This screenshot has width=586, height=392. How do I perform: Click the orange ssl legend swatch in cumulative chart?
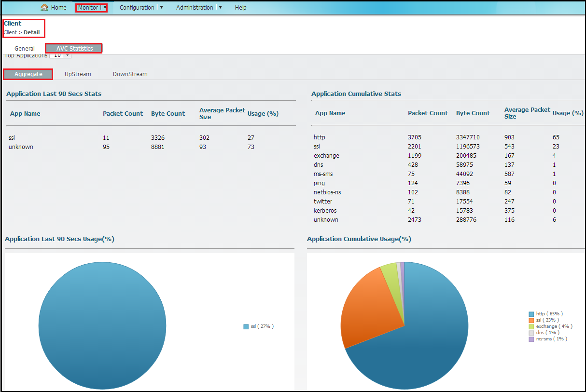(x=531, y=320)
